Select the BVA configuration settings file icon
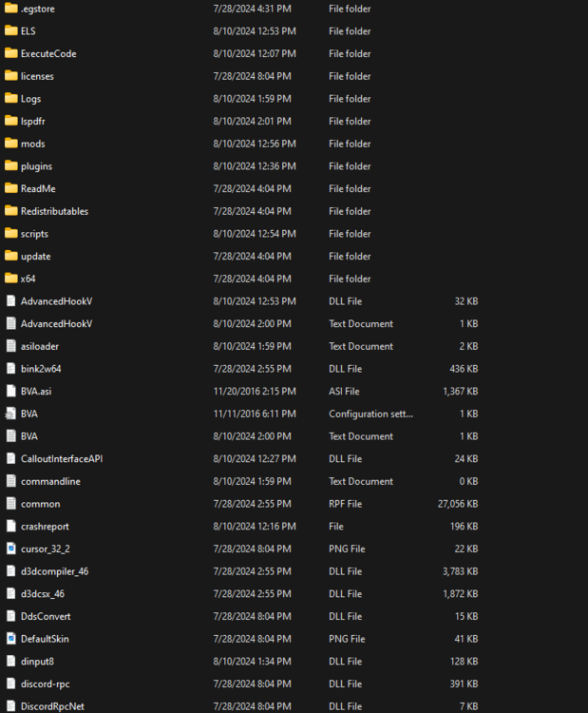This screenshot has width=588, height=713. tap(10, 414)
